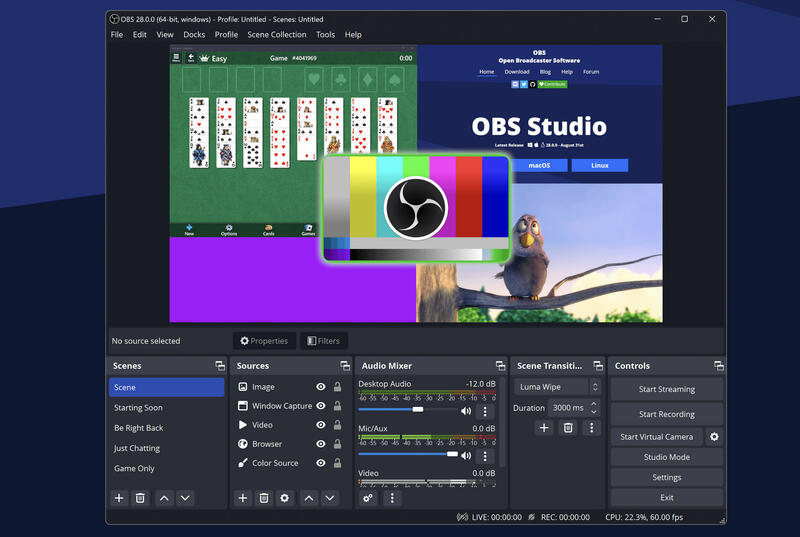Remove selected scene using trash icon

click(x=140, y=498)
